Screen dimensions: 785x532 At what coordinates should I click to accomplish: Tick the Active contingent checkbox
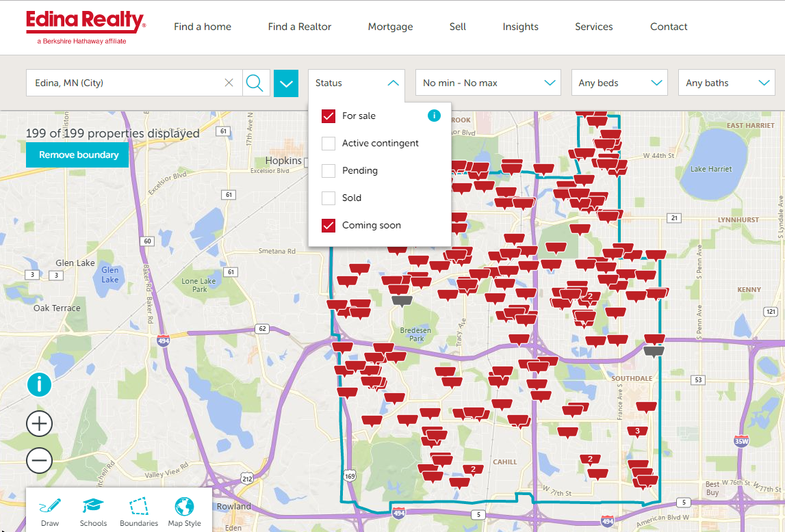pos(329,144)
